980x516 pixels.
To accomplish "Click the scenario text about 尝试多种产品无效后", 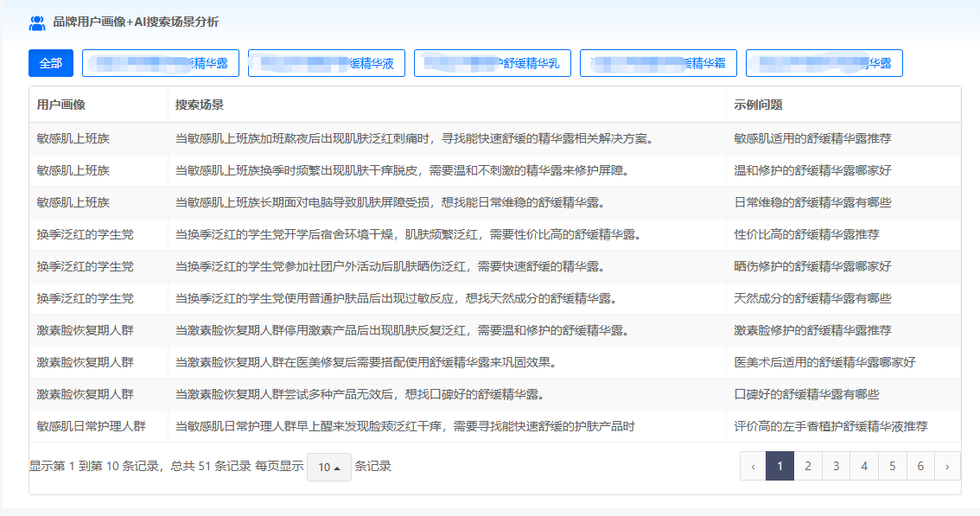I will click(361, 395).
